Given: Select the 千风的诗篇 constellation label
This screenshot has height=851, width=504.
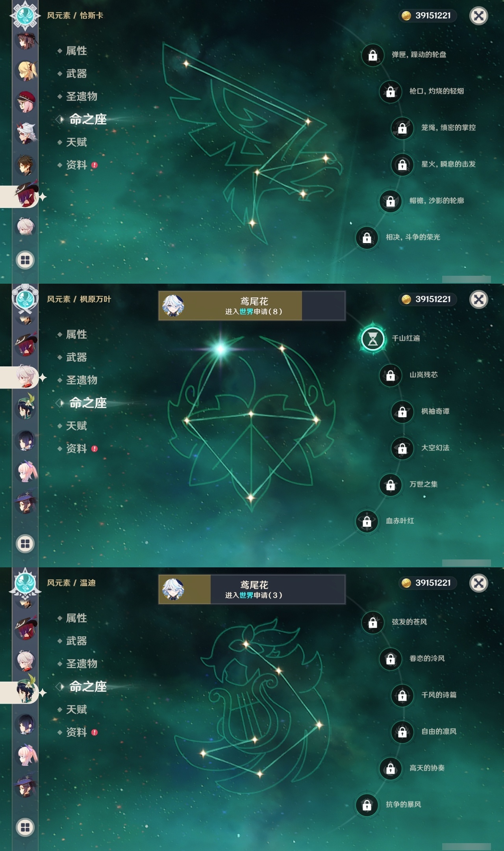Looking at the screenshot, I should point(439,695).
